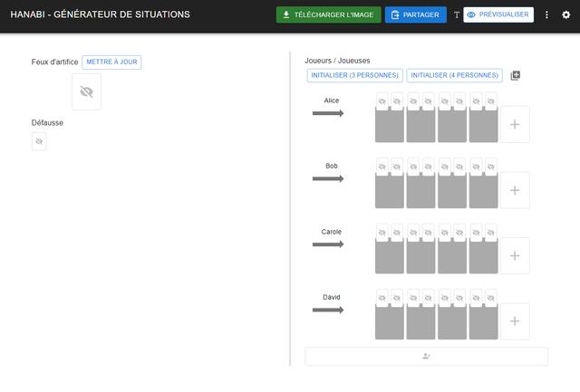Toggle left hint tag on Carole's first card
Image resolution: width=580 pixels, height=392 pixels.
(x=382, y=233)
